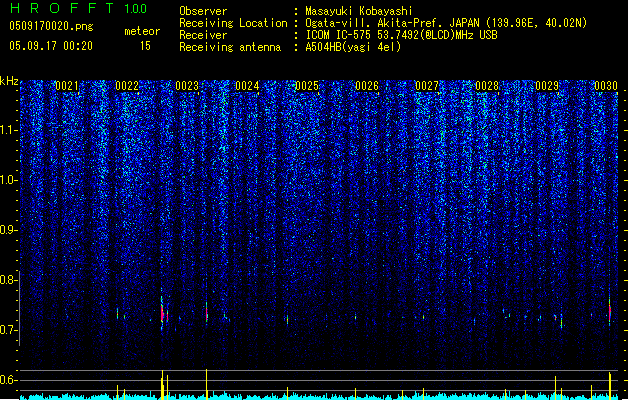Click the red meteor echo at 0030

tap(610, 312)
